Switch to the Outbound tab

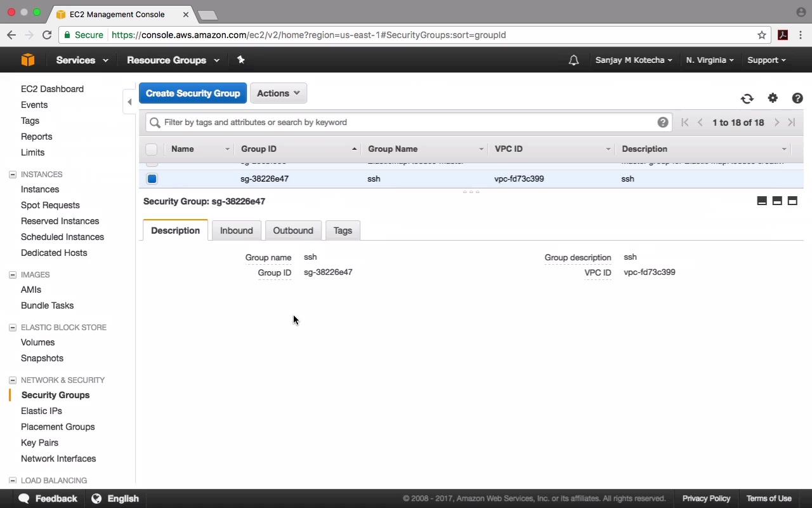point(293,231)
